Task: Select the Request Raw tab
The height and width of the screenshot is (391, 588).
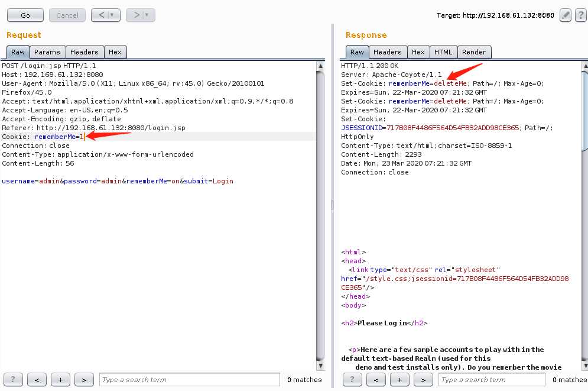Action: [x=18, y=52]
